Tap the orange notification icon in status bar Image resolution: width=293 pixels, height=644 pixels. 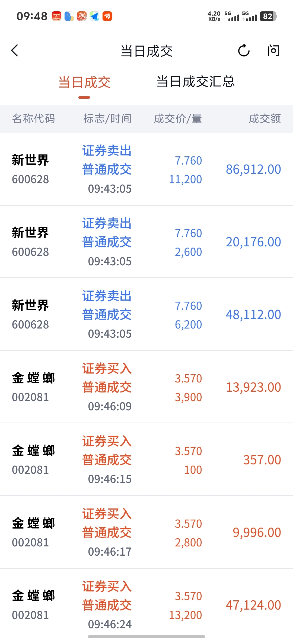(107, 16)
